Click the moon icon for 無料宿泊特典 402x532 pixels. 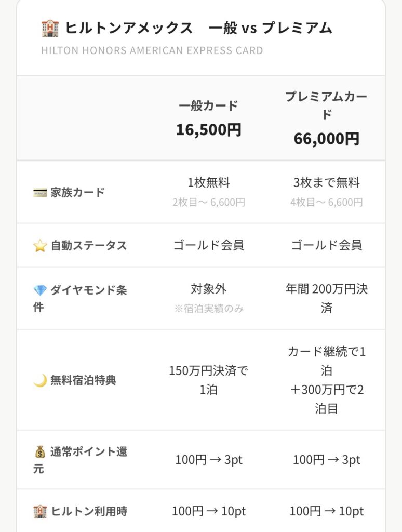(x=40, y=381)
